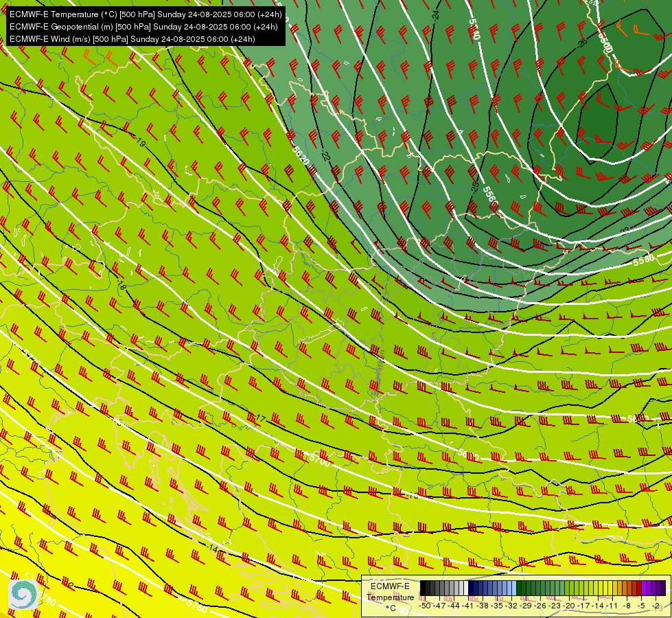Select the ECMWF-E Wind 500 hPa title line

pos(132,39)
